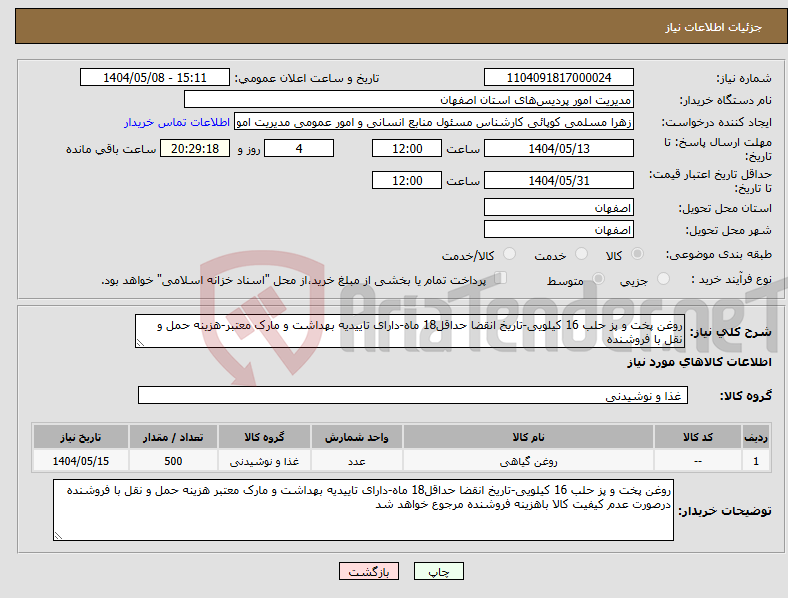Select the کالا/خدمت radio button
This screenshot has width=788, height=598.
pos(510,254)
